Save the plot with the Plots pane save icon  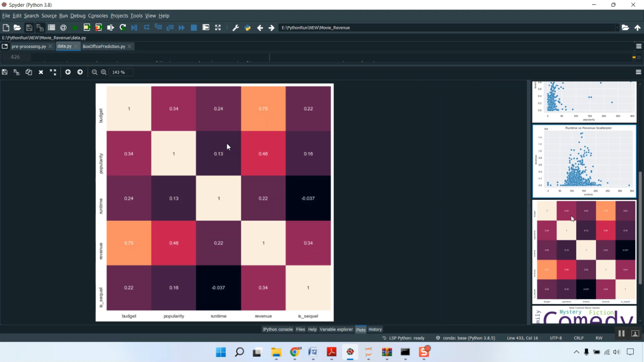[x=5, y=72]
